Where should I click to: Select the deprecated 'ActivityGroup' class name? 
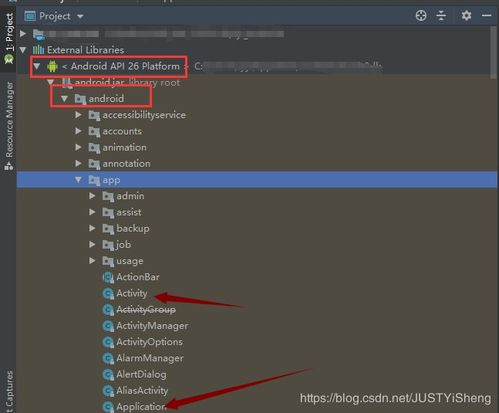pos(146,310)
